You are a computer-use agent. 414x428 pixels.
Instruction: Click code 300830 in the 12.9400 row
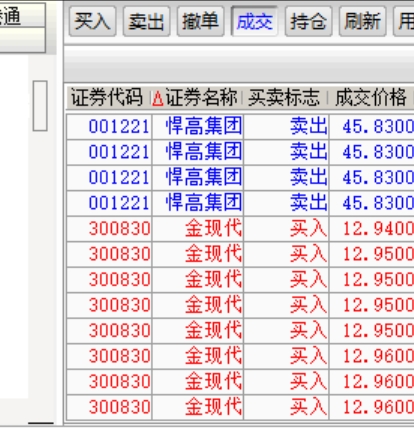[x=109, y=229]
